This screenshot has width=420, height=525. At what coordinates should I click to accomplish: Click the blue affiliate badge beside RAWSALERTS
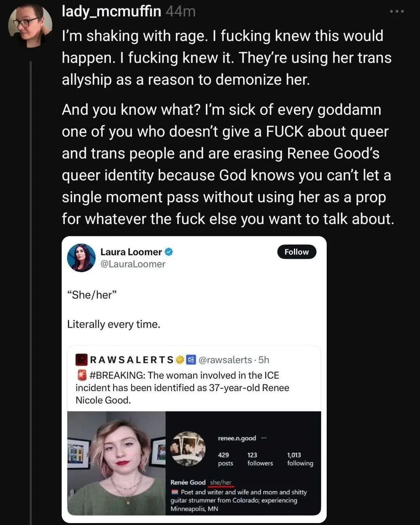point(191,360)
